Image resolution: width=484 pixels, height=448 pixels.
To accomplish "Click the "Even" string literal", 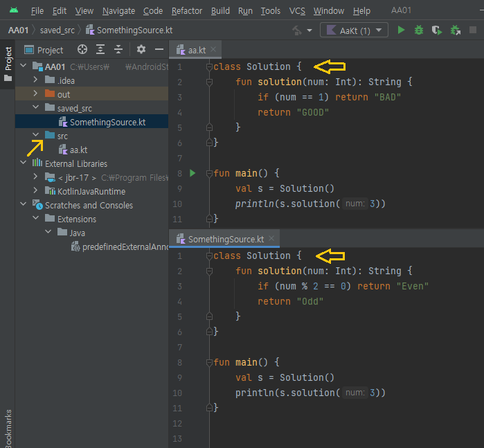I will 412,286.
